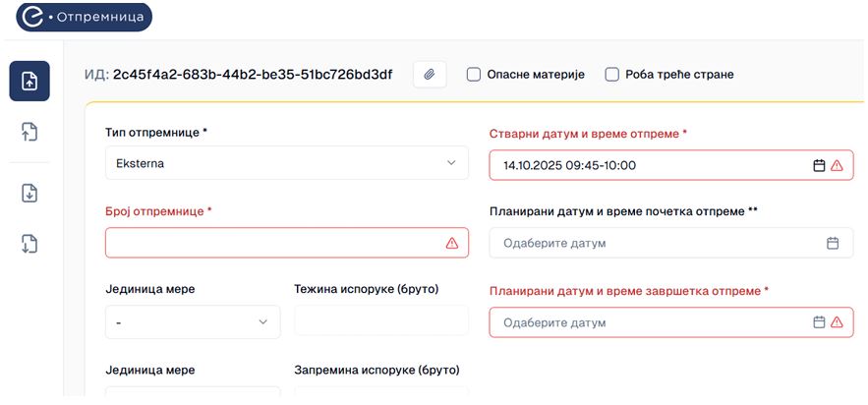The image size is (868, 405).
Task: Click the document ID text
Action: [252, 74]
